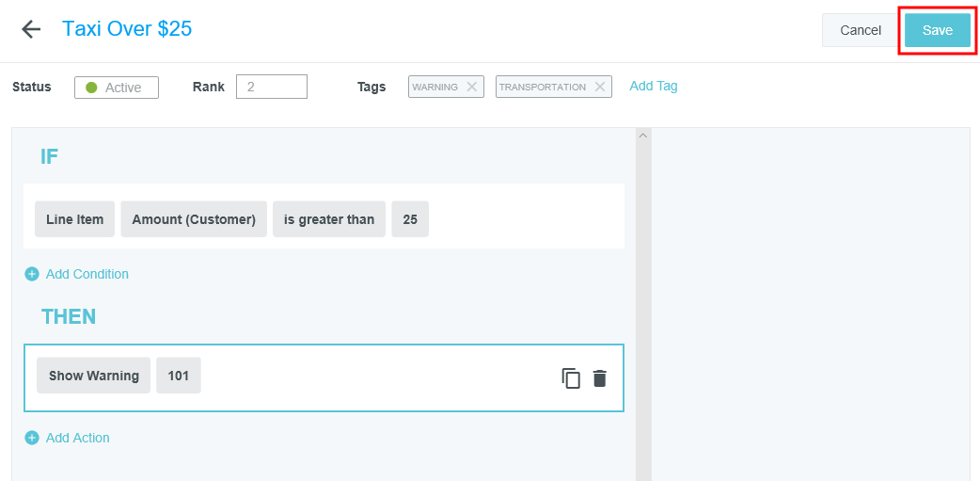Remove the WARNING tag
980x481 pixels.
point(472,87)
